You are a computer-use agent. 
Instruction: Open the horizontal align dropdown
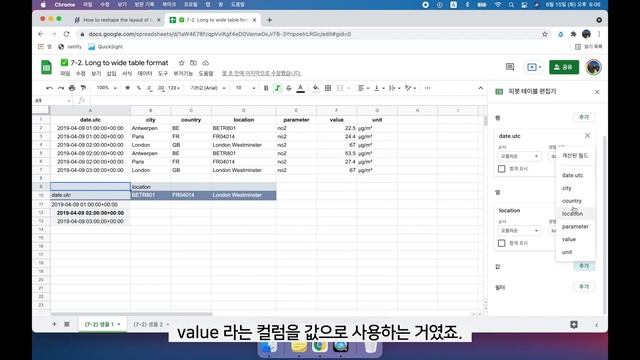point(363,88)
